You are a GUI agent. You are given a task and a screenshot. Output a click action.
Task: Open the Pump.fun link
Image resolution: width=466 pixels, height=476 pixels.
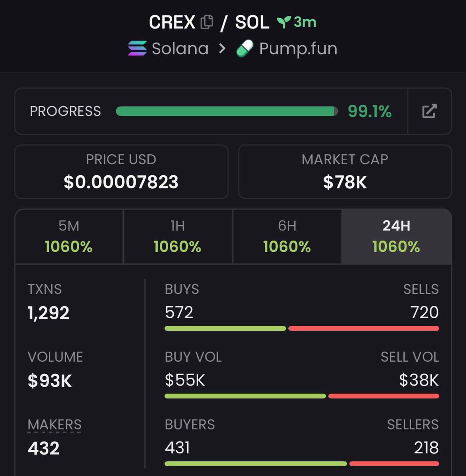click(x=298, y=48)
